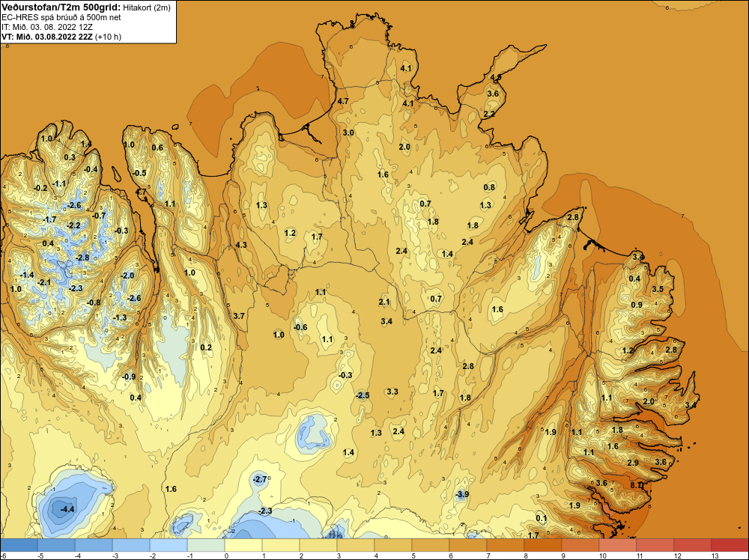Select the salmon swatch between 10 and 11

(618, 545)
